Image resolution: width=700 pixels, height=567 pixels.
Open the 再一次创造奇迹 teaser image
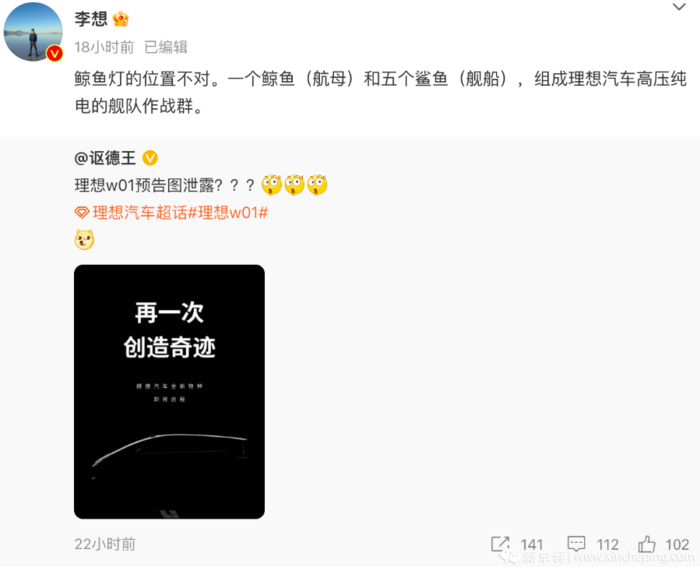click(169, 392)
